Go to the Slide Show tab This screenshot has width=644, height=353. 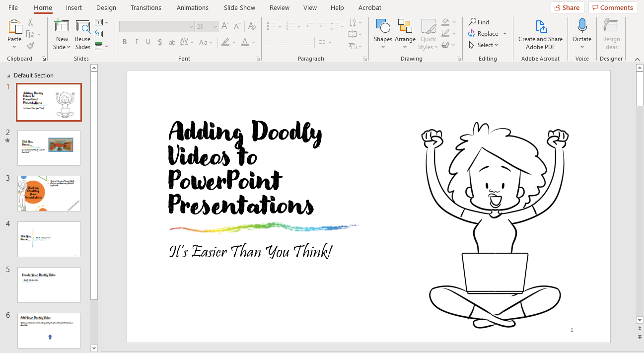pyautogui.click(x=239, y=7)
